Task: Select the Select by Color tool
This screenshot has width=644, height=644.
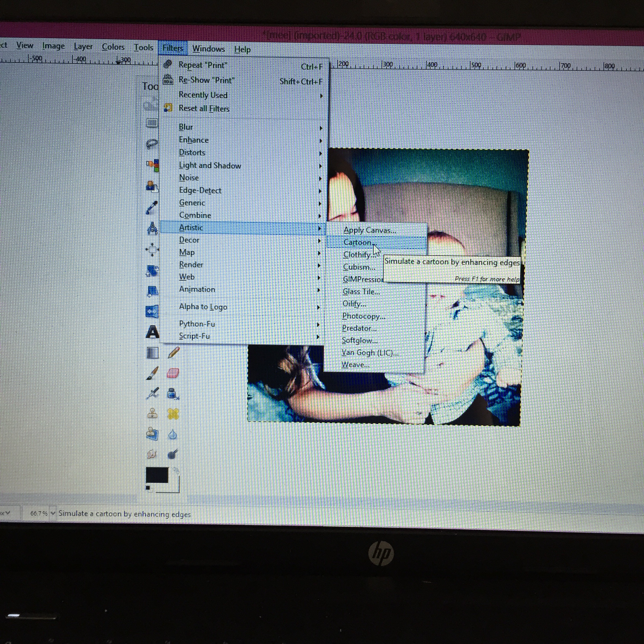Action: [x=152, y=165]
